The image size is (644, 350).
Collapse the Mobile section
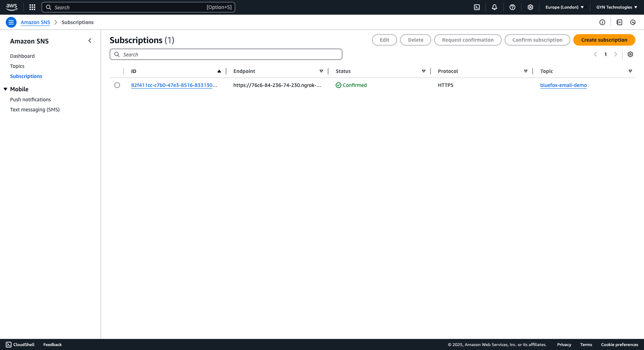point(5,89)
